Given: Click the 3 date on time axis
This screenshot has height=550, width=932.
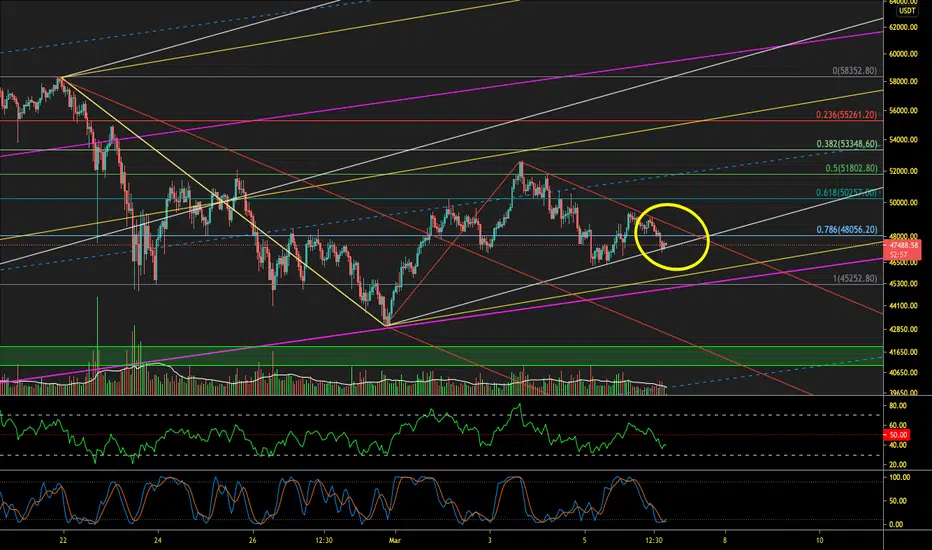Looking at the screenshot, I should [x=490, y=540].
